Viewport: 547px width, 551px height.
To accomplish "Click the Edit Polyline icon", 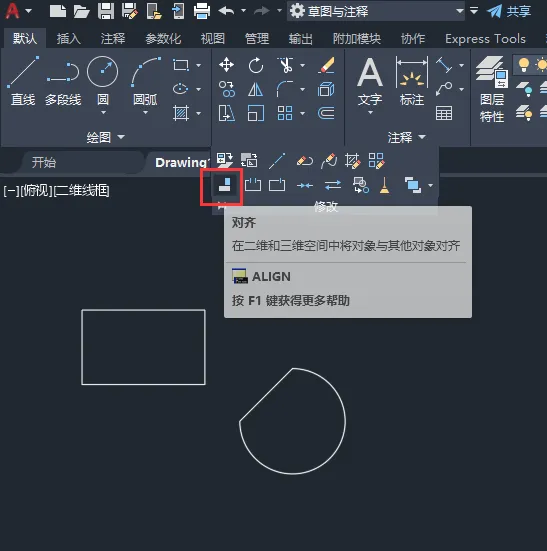I will click(305, 161).
